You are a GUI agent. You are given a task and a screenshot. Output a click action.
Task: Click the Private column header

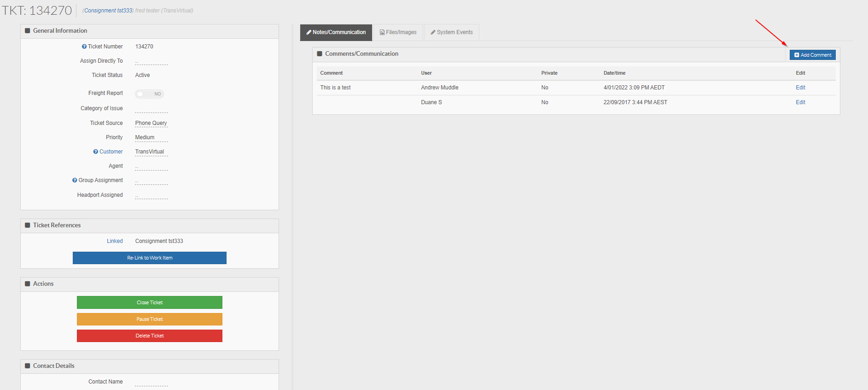[549, 73]
